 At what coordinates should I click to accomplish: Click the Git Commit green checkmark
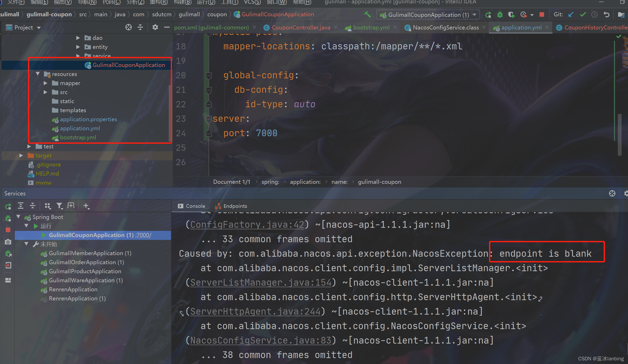[x=583, y=14]
